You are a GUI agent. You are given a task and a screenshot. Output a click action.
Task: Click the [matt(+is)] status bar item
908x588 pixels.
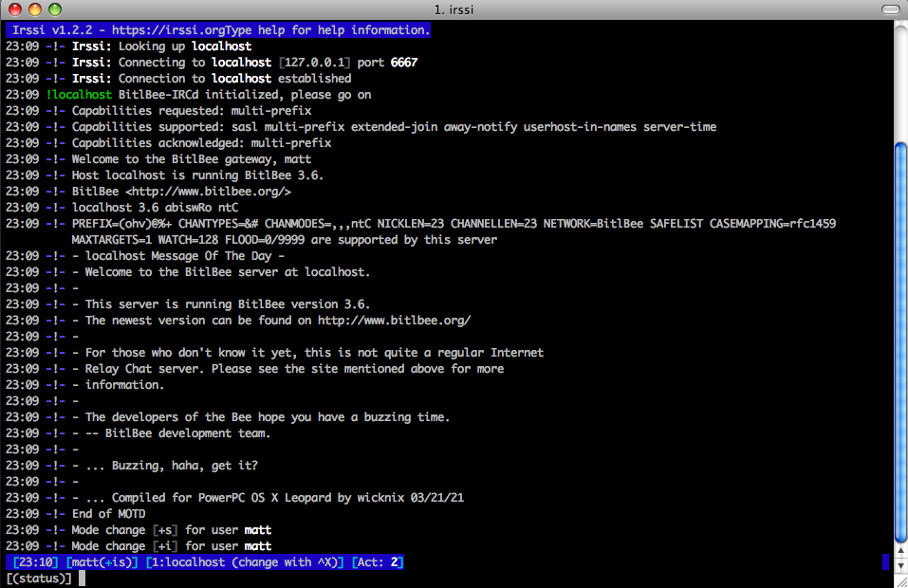pos(102,562)
